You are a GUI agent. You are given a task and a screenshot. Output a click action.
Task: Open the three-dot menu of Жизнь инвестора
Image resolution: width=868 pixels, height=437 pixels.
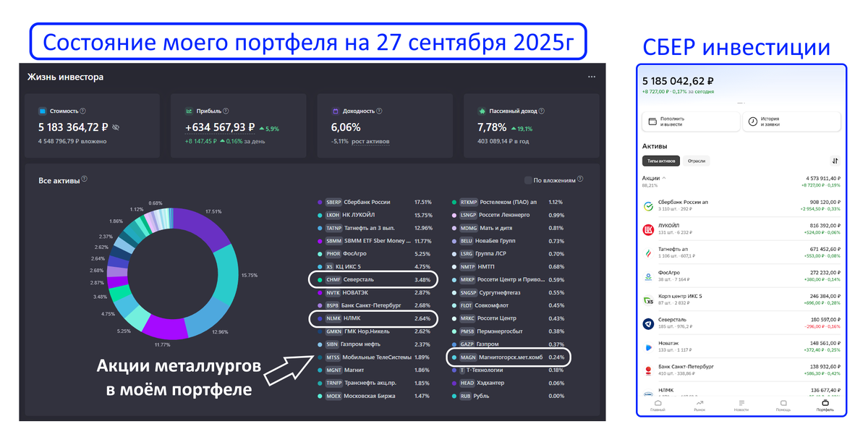(592, 77)
